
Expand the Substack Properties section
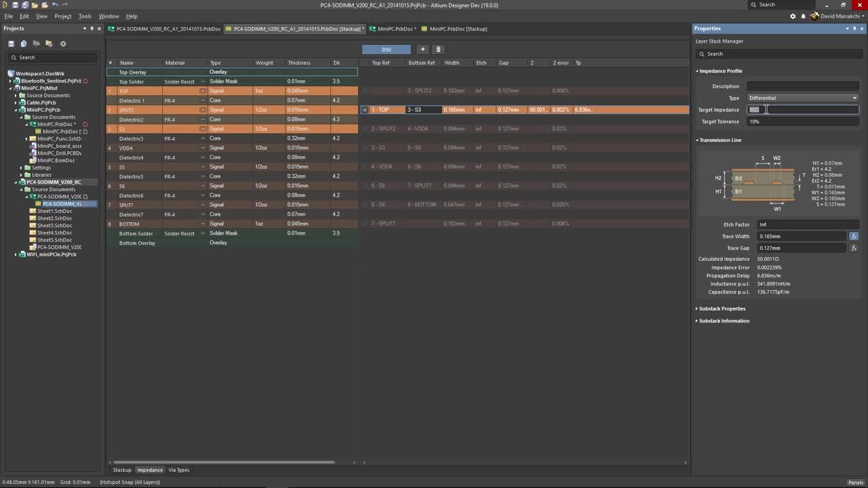coord(722,308)
